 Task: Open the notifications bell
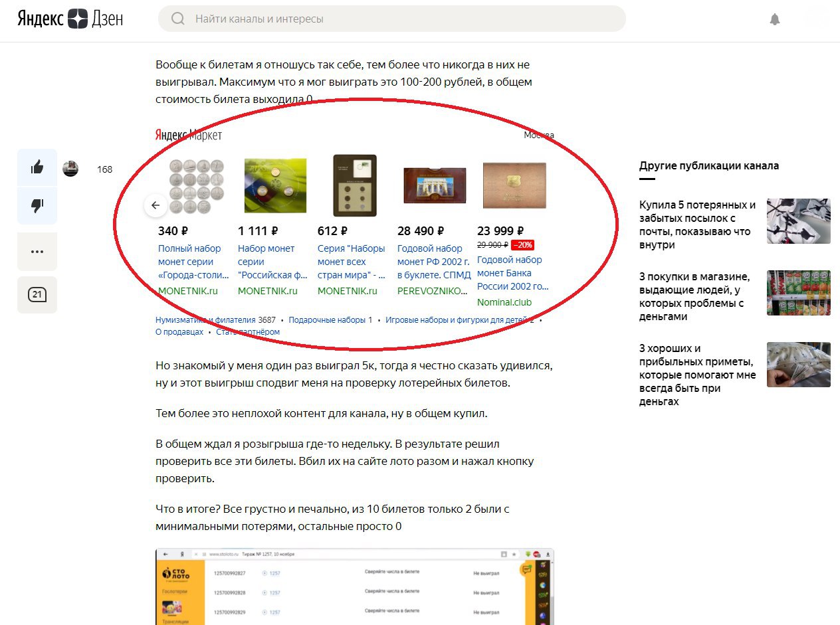point(775,19)
